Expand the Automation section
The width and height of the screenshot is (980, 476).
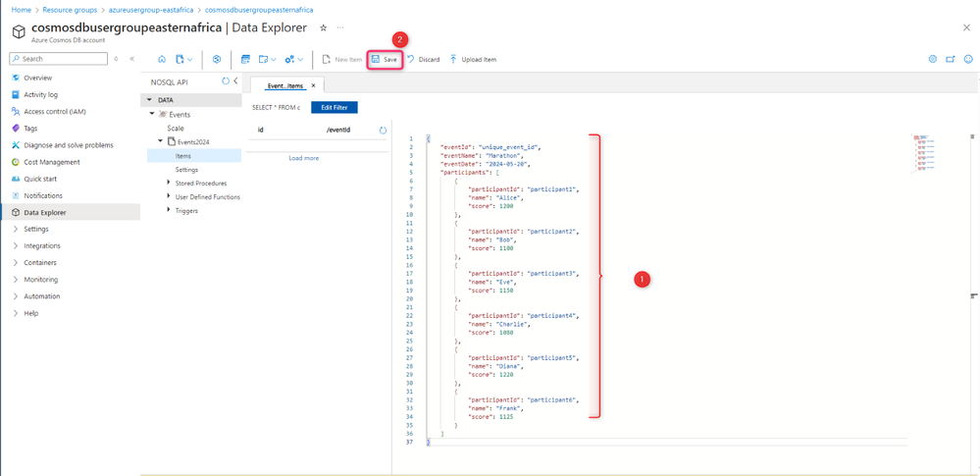(x=16, y=296)
